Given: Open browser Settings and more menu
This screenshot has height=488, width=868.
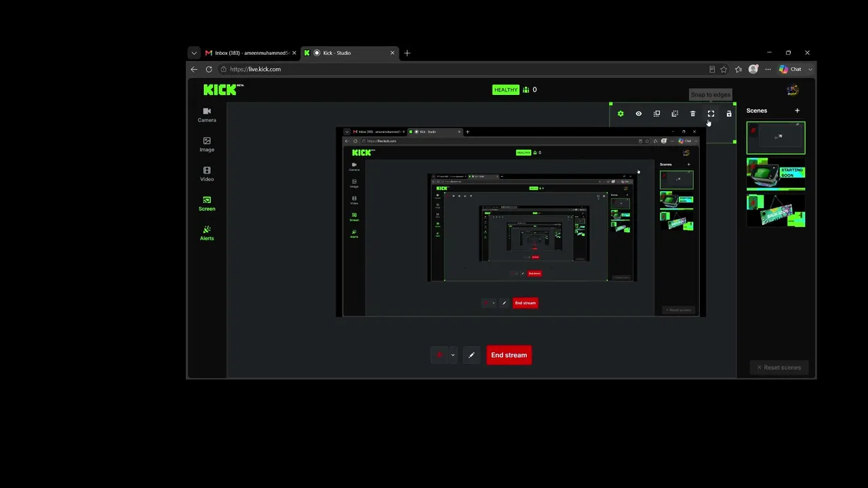Looking at the screenshot, I should (x=768, y=69).
